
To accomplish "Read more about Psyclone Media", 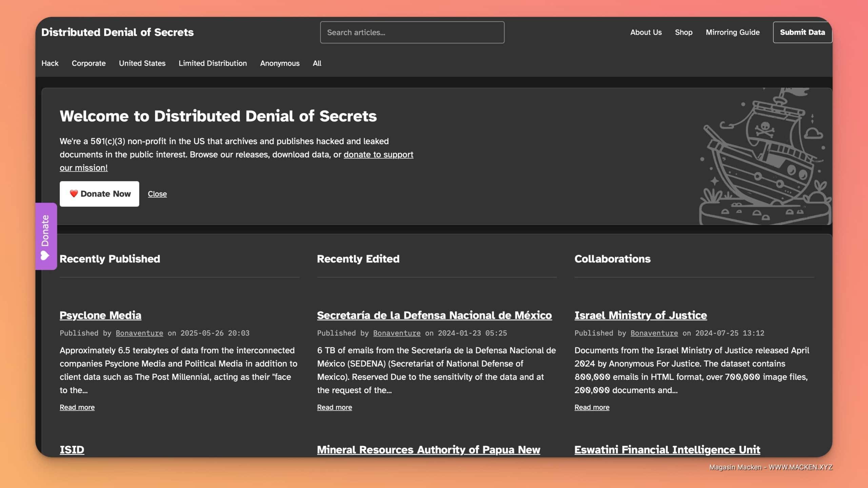I will [77, 407].
